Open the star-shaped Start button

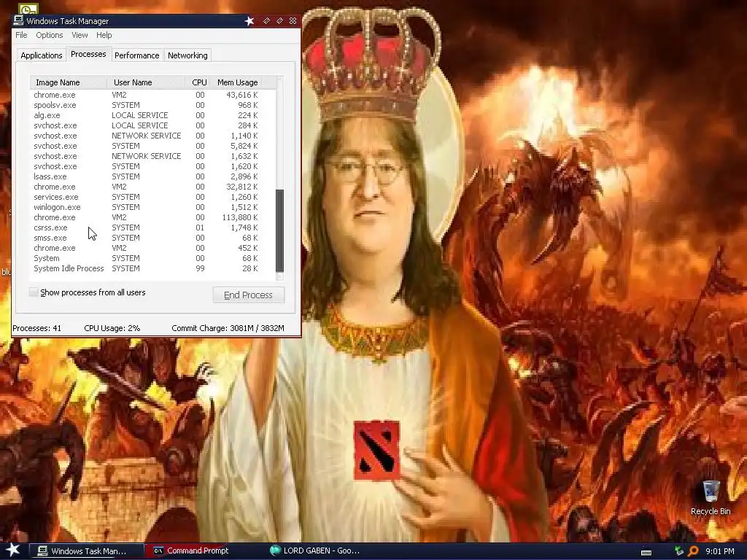pyautogui.click(x=12, y=551)
